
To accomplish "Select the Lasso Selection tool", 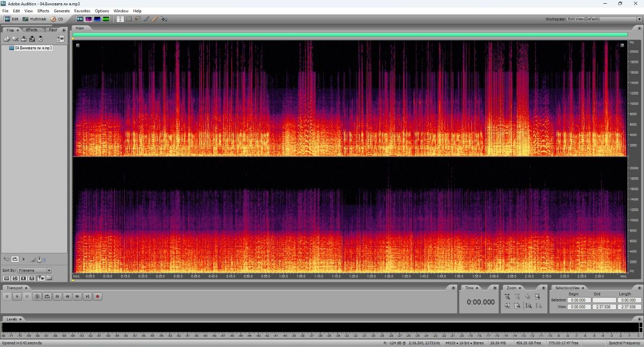I will (x=137, y=19).
